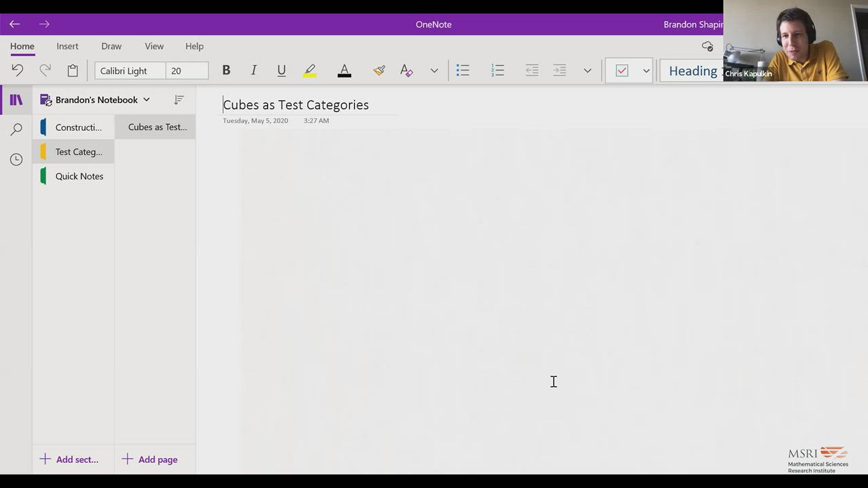Screen dimensions: 868x488
Task: Switch to the View tab
Action: pos(154,46)
